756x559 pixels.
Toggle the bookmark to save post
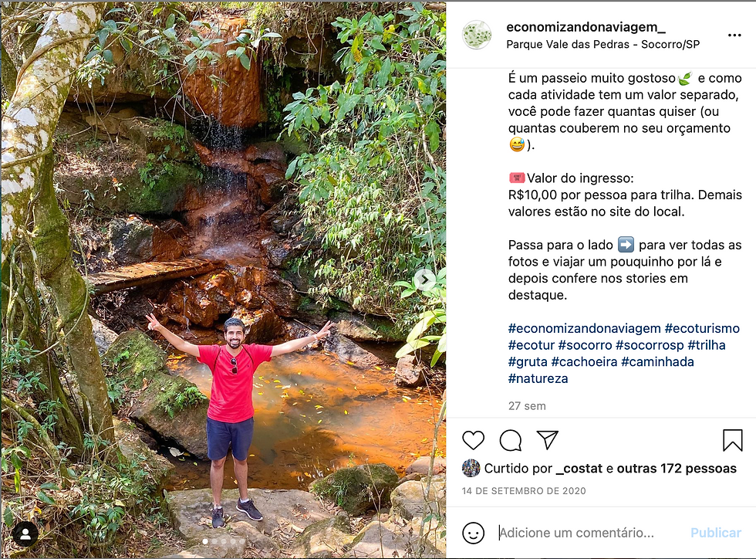pos(732,440)
